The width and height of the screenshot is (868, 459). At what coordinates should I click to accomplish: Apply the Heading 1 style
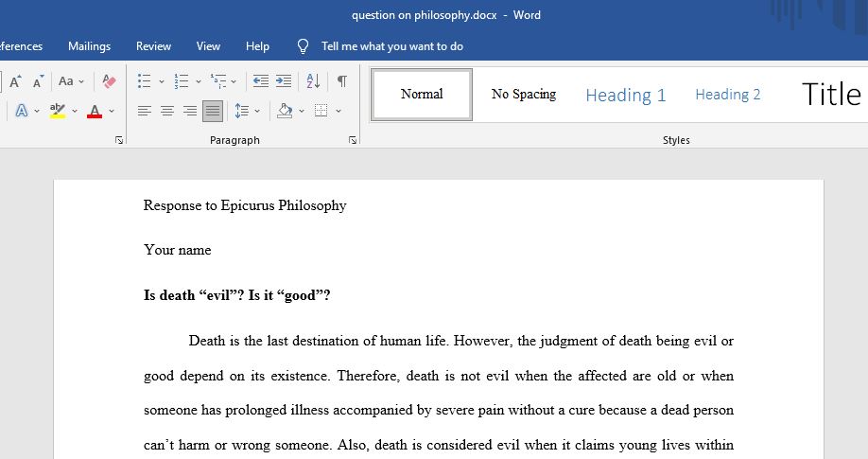[x=626, y=95]
